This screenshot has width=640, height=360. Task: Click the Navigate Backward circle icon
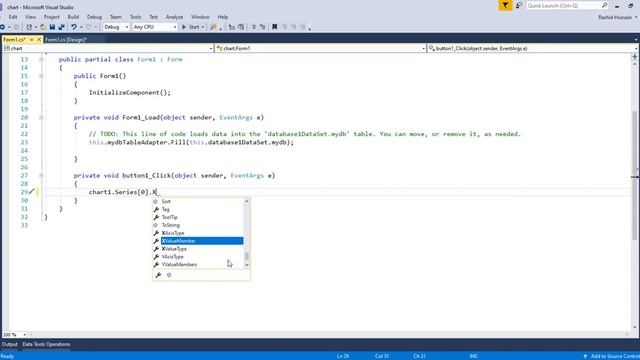(x=2, y=27)
